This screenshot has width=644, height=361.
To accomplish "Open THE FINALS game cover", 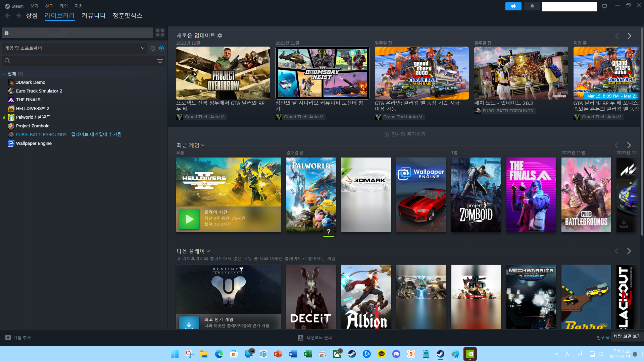I will pyautogui.click(x=531, y=195).
